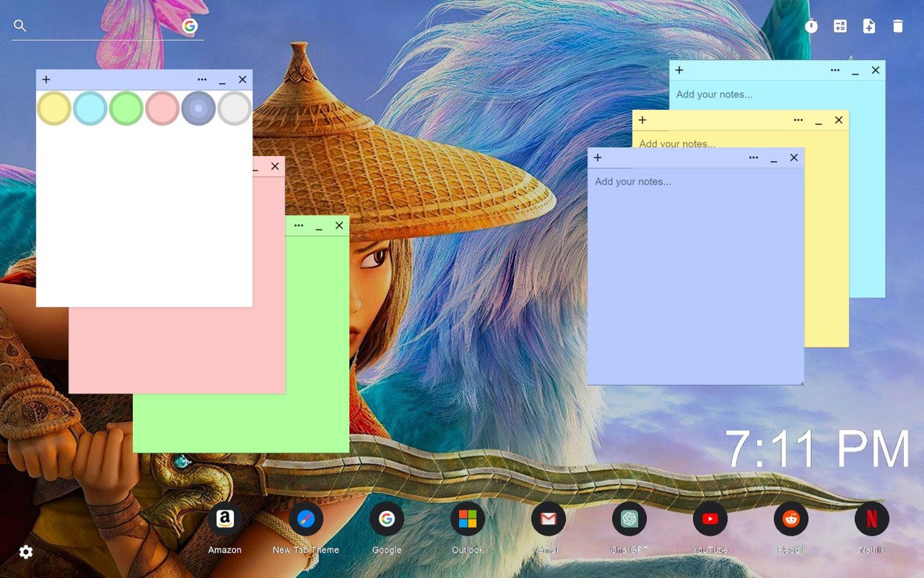Click the plus icon on the periwinkle note
Image resolution: width=924 pixels, height=578 pixels.
pyautogui.click(x=598, y=158)
